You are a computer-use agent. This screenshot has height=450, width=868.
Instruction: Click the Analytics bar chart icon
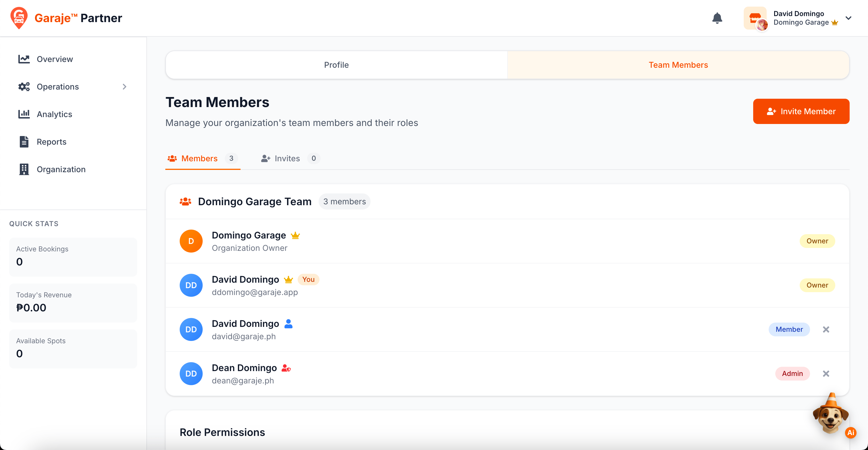24,114
